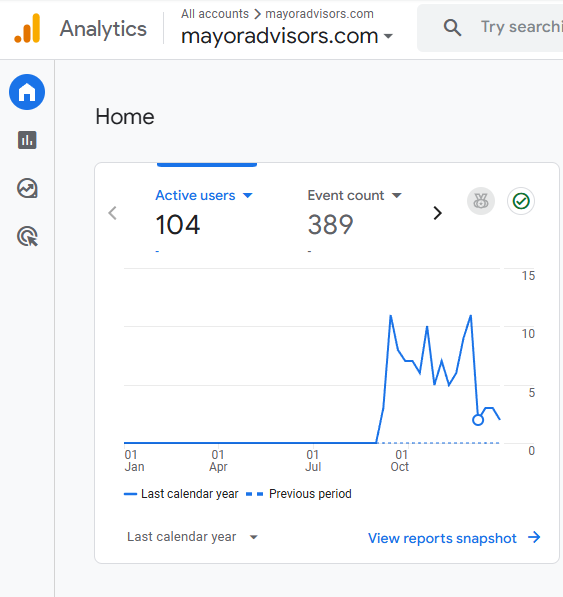Open the Event count metric dropdown
Image resolution: width=563 pixels, height=597 pixels.
pos(354,195)
